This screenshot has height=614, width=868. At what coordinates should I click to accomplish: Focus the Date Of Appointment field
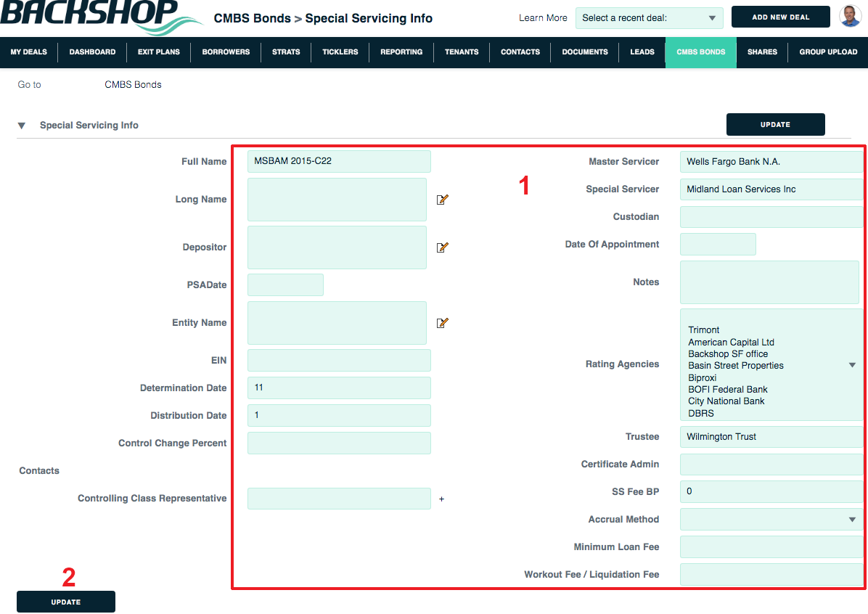pyautogui.click(x=718, y=244)
